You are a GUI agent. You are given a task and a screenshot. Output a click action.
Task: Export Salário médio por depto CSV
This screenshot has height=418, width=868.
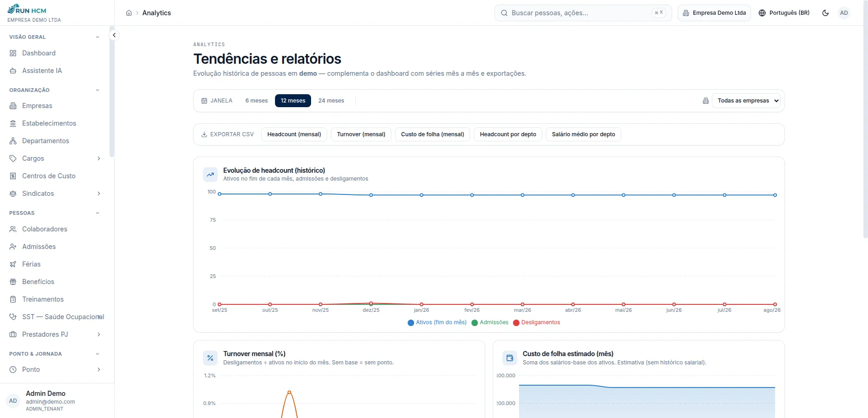pyautogui.click(x=583, y=134)
